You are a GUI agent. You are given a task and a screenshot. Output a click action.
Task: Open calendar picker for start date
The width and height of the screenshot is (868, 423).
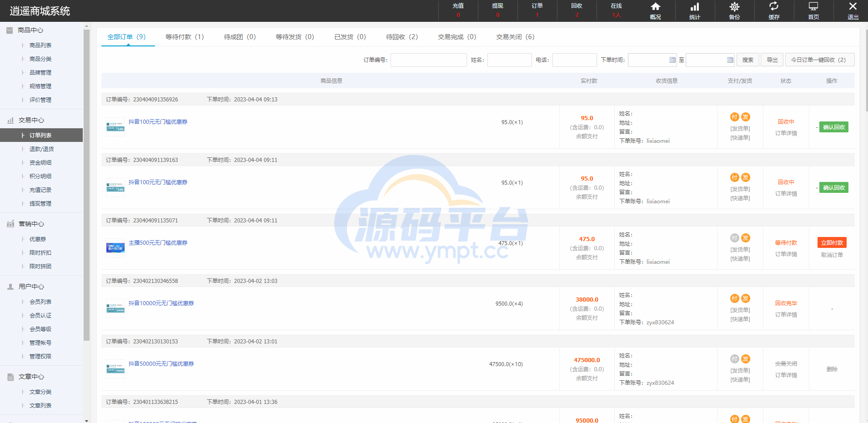pyautogui.click(x=672, y=60)
